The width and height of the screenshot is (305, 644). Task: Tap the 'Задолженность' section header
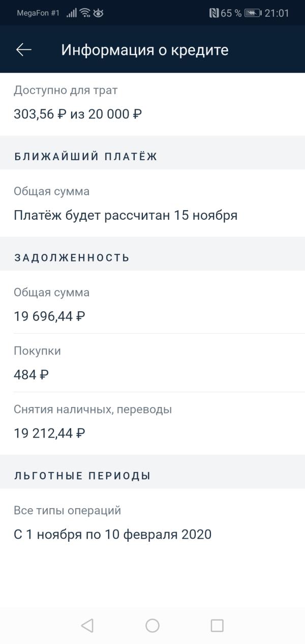click(72, 257)
